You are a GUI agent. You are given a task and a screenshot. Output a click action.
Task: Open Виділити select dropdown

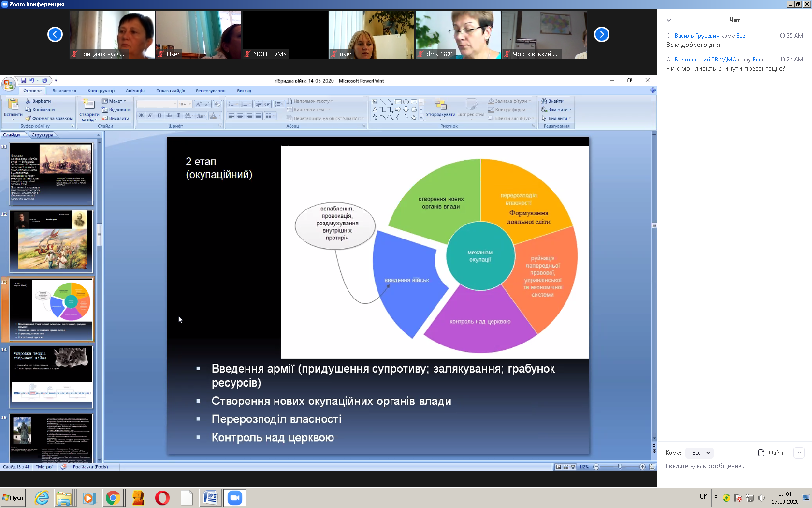point(556,119)
